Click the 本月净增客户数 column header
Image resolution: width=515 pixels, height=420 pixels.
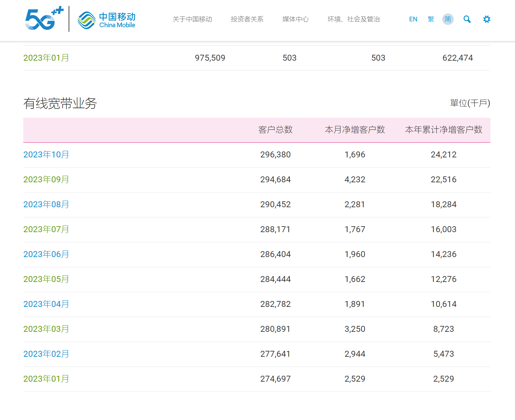(355, 130)
